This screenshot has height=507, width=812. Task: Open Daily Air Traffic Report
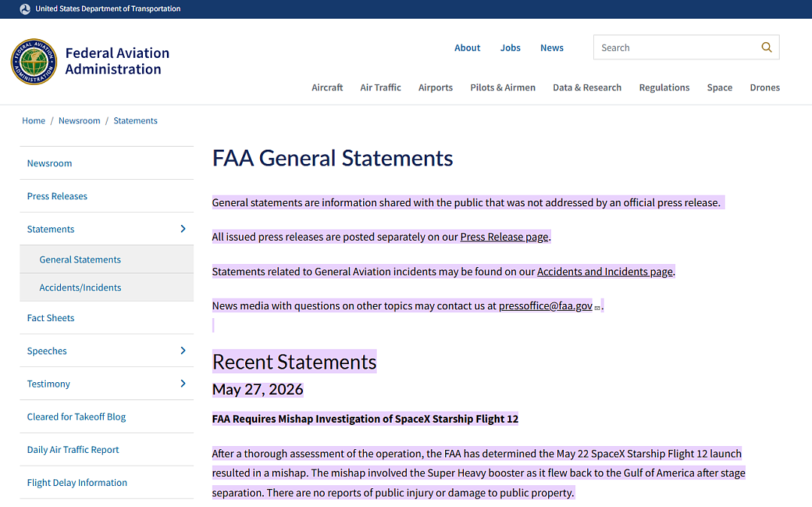coord(73,450)
